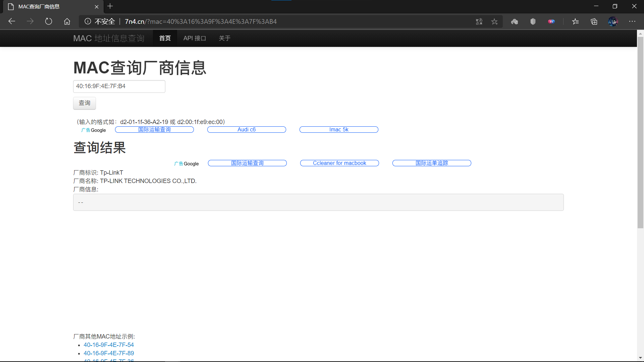Click the Ccleaner for macbook ad link

tap(339, 163)
